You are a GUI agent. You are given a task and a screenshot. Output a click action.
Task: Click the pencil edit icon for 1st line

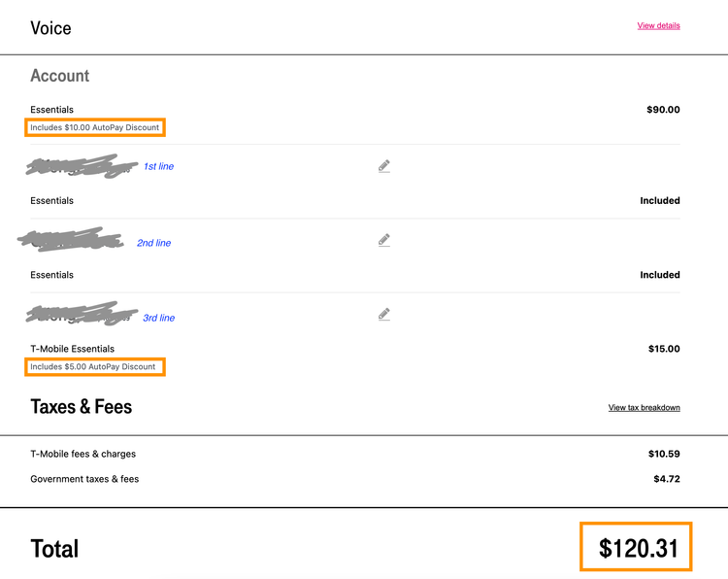tap(384, 166)
